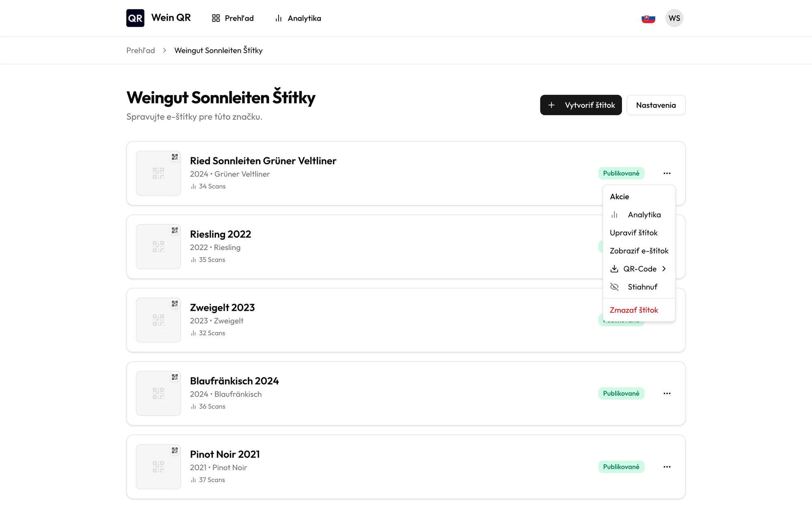Viewport: 812px width, 508px height.
Task: Click the QR badge on Pinot Noir 2021 thumbnail
Action: coord(175,451)
